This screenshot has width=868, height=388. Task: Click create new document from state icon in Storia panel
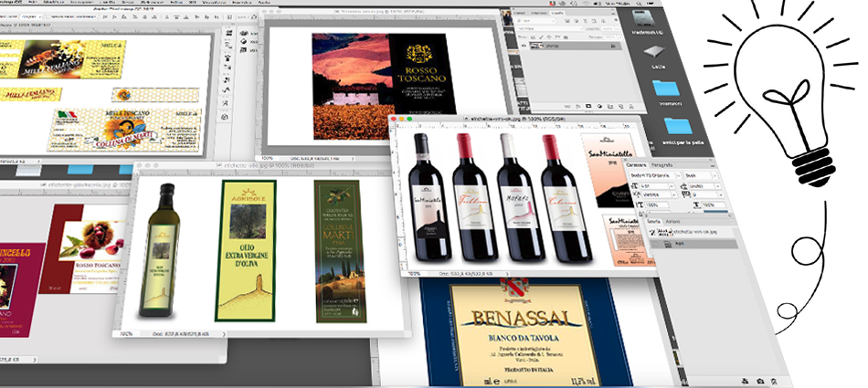(745, 382)
